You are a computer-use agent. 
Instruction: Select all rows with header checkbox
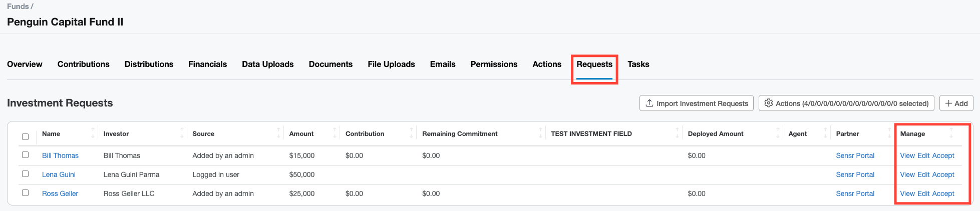(x=26, y=136)
